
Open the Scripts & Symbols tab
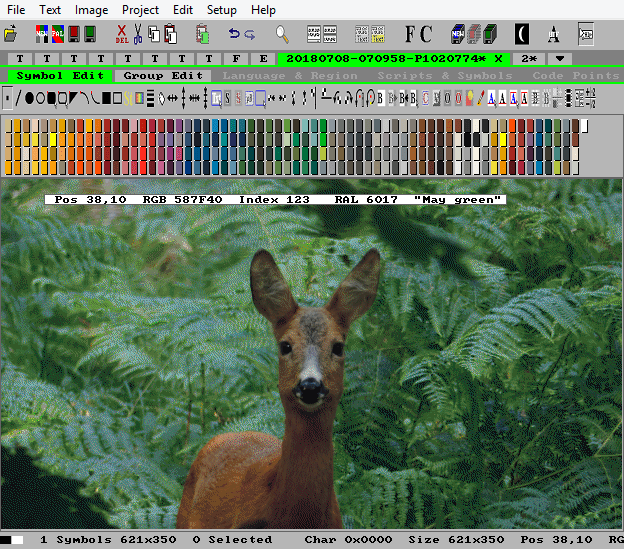pos(445,76)
